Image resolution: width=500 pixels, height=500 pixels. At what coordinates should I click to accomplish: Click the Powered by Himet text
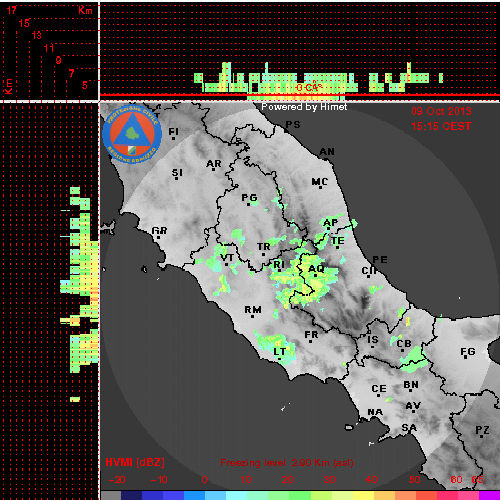(304, 107)
